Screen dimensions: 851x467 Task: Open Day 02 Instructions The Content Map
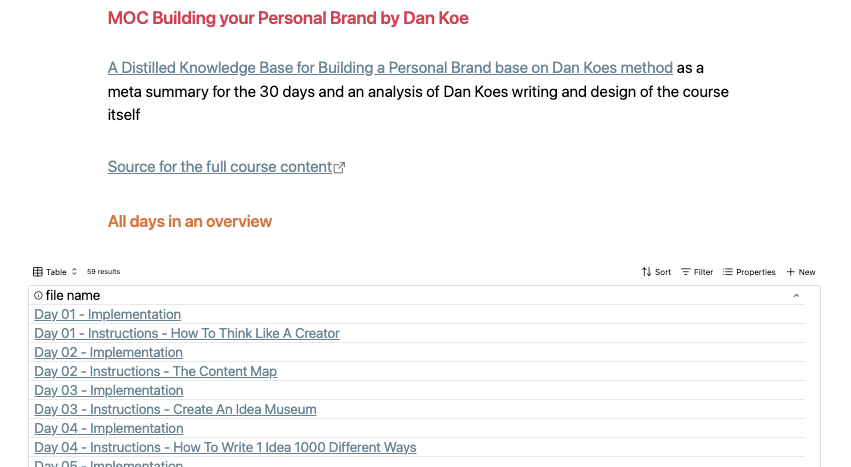coord(155,371)
